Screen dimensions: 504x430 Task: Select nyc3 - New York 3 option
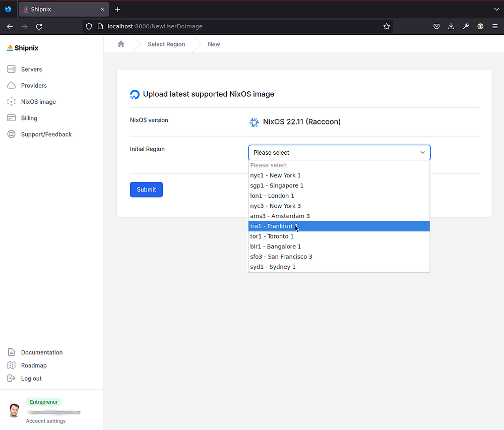[x=339, y=206]
